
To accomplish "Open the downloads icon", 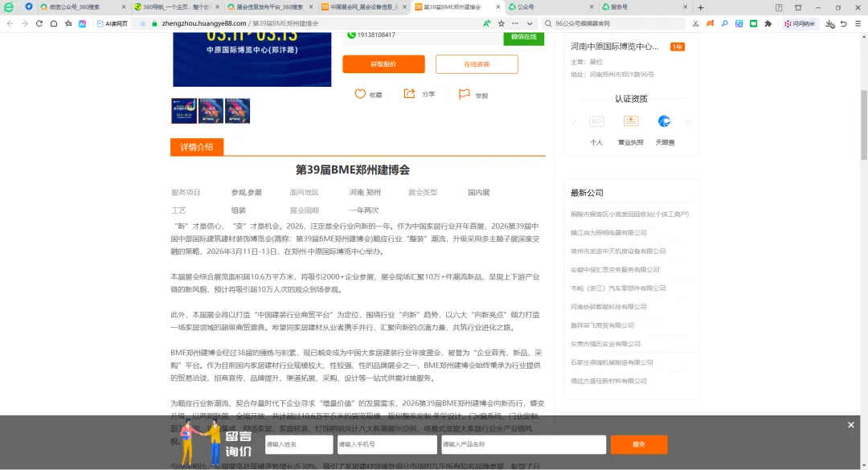I will pos(829,24).
